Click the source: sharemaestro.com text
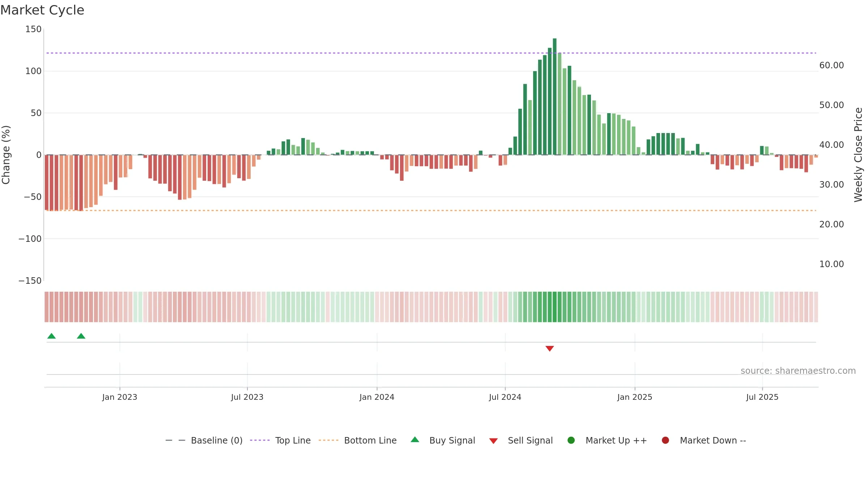Image resolution: width=868 pixels, height=488 pixels. (798, 371)
